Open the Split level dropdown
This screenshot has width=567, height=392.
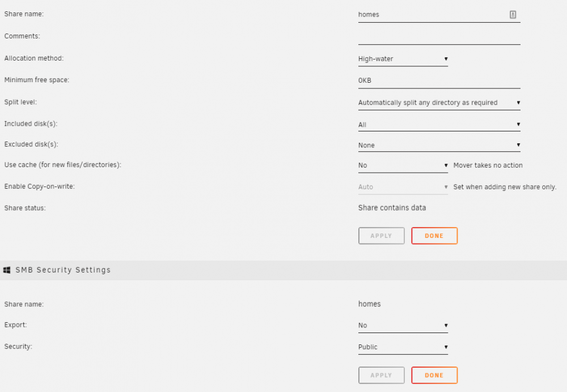click(x=439, y=103)
